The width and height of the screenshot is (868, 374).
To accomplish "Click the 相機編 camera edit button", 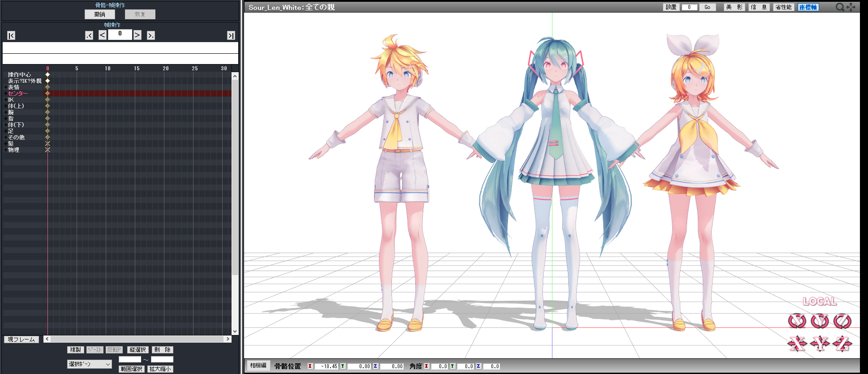I will [x=258, y=365].
